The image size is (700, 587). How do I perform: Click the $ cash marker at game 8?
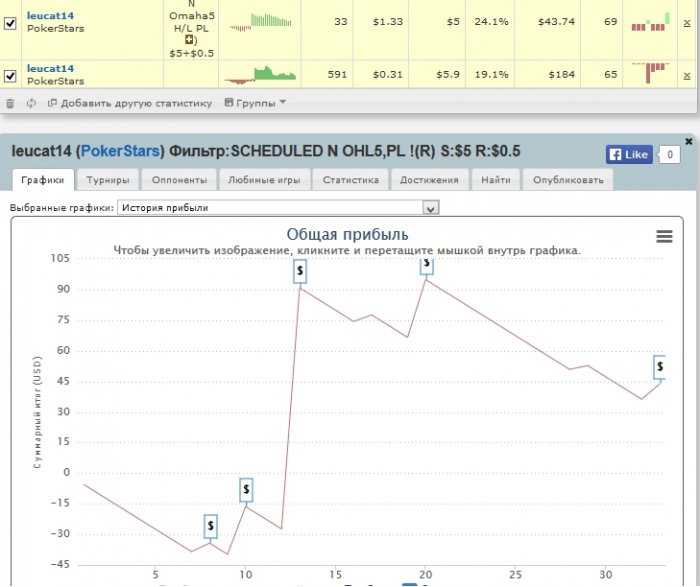(x=211, y=526)
